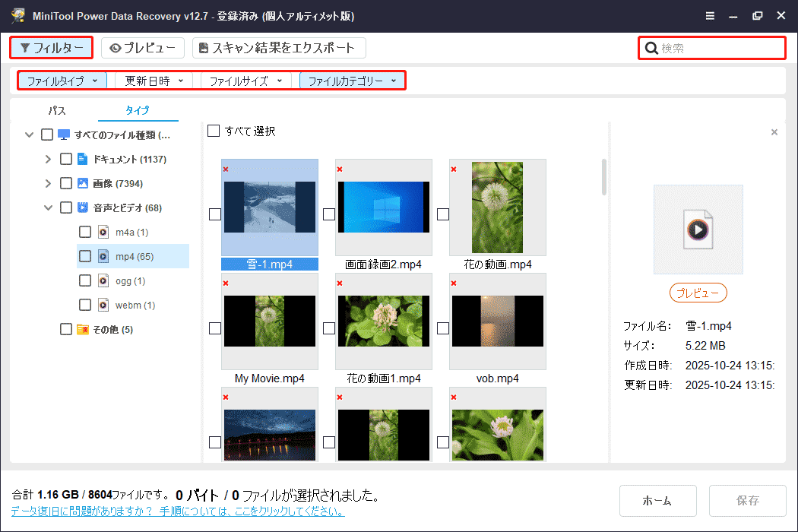The width and height of the screenshot is (798, 532).
Task: Check the すべて選択 checkbox
Action: (x=214, y=130)
